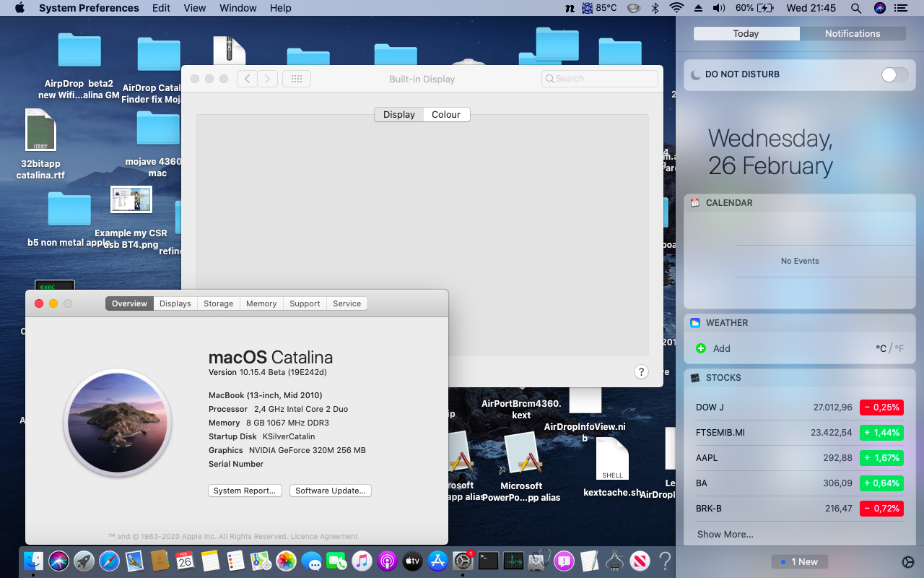Screen dimensions: 924x578
Task: Open Photos app in the Dock
Action: 287,560
